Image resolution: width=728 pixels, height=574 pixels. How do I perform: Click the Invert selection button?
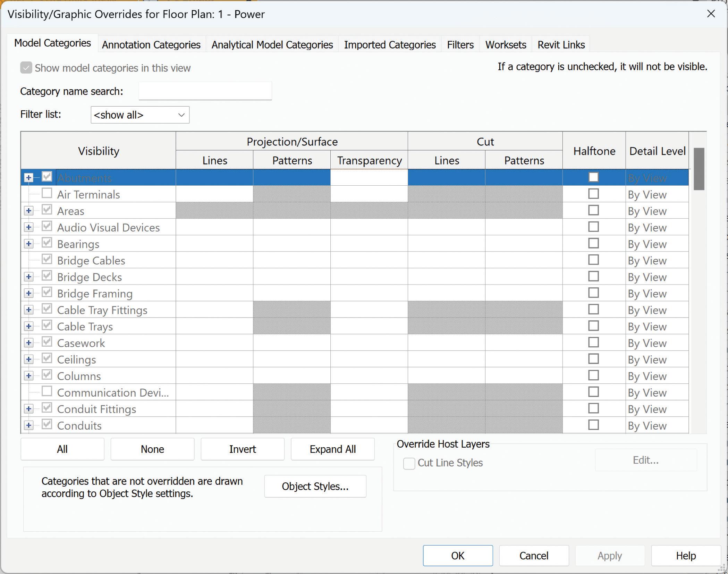pyautogui.click(x=243, y=449)
